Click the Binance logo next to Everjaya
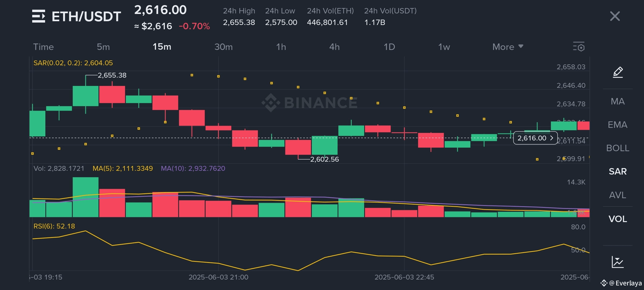 pyautogui.click(x=604, y=283)
